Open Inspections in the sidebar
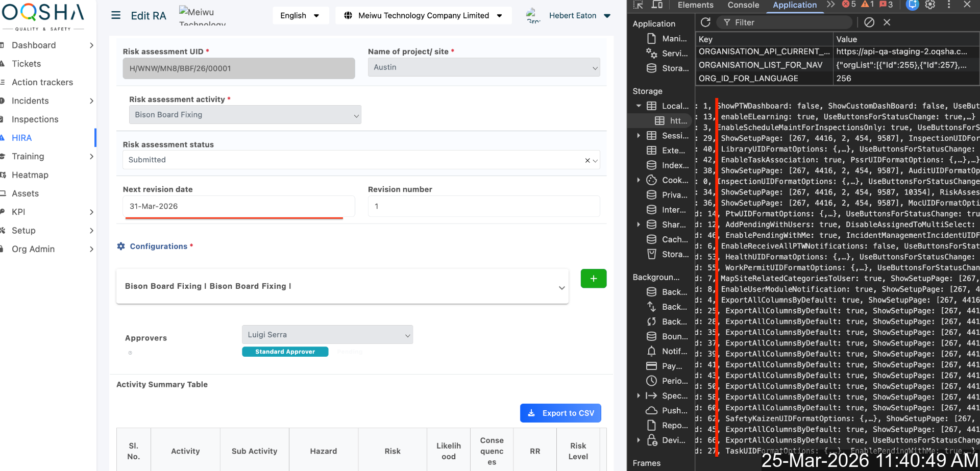The image size is (980, 471). pyautogui.click(x=35, y=119)
